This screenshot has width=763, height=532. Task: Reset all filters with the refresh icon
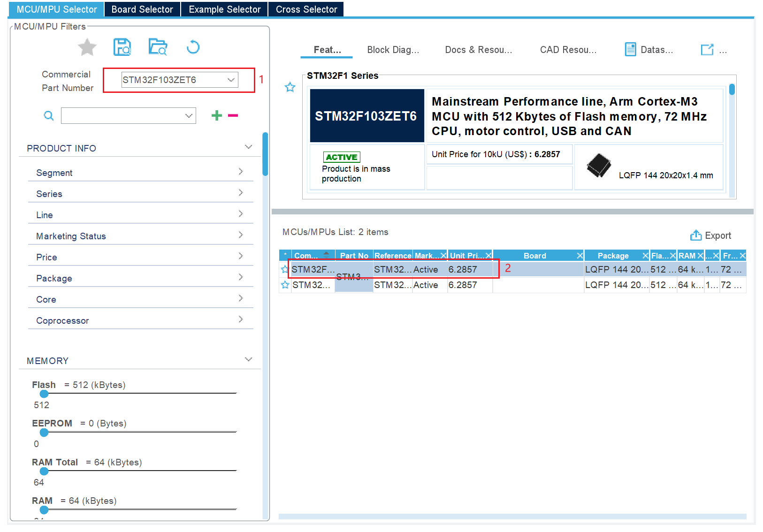[193, 47]
